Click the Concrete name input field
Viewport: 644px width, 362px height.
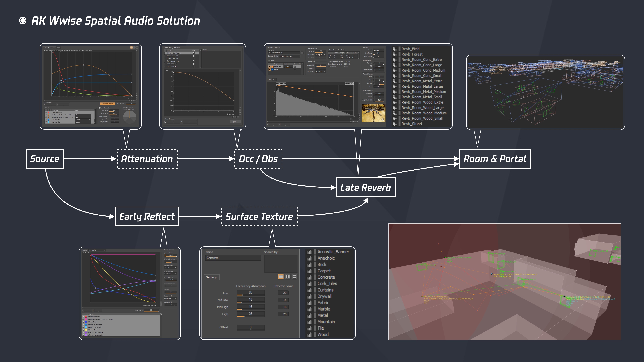[233, 258]
